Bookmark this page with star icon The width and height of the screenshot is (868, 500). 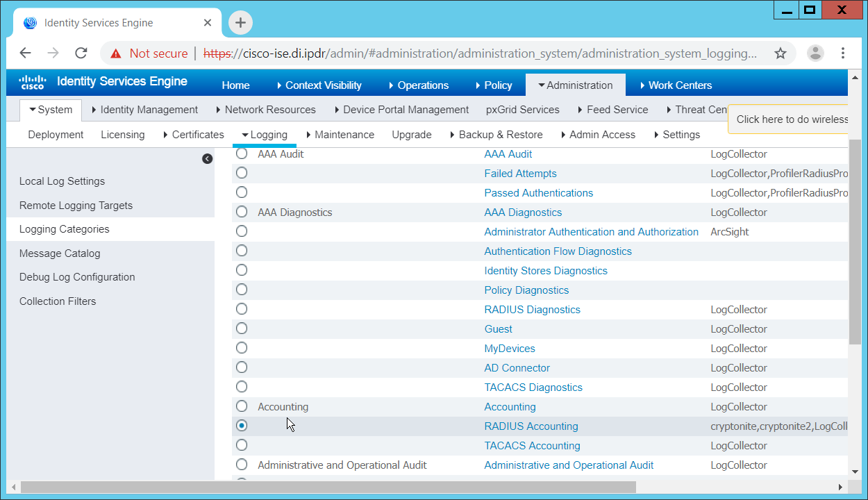[x=781, y=53]
